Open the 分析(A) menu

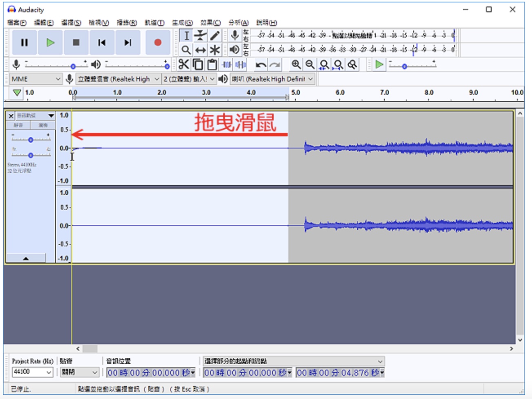(238, 22)
